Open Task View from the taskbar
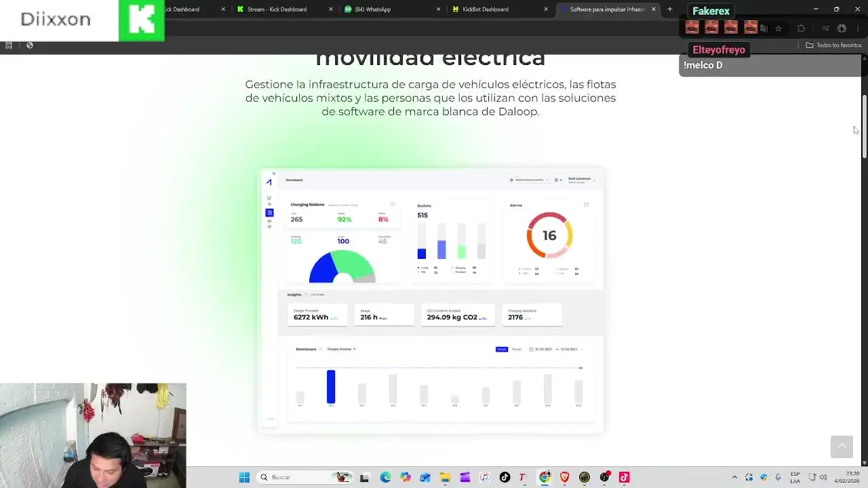 (x=364, y=477)
